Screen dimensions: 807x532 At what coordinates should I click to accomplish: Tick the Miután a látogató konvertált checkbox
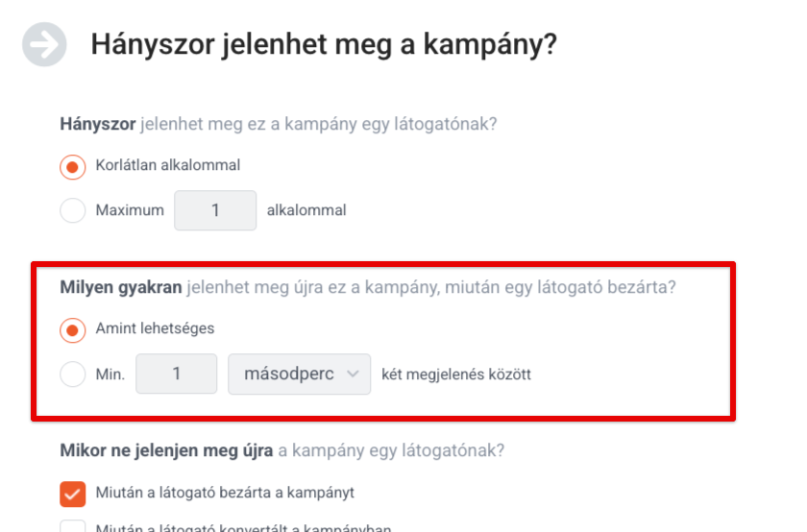pos(73,526)
